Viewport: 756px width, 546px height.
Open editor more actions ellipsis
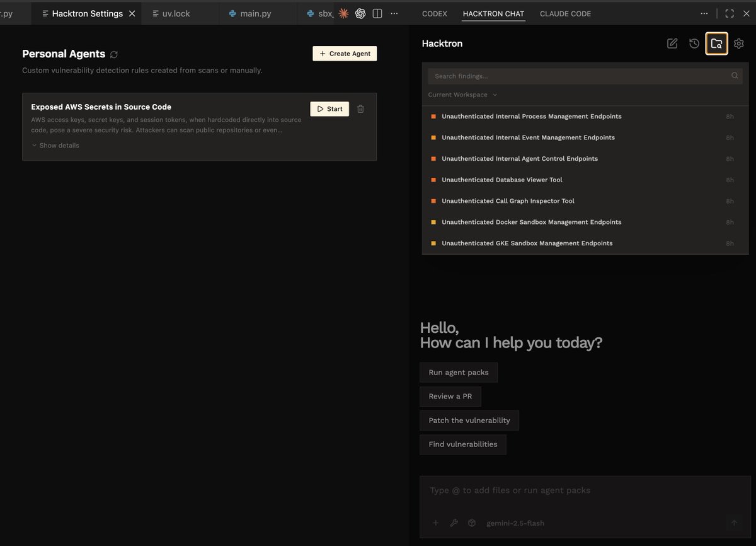[x=394, y=13]
